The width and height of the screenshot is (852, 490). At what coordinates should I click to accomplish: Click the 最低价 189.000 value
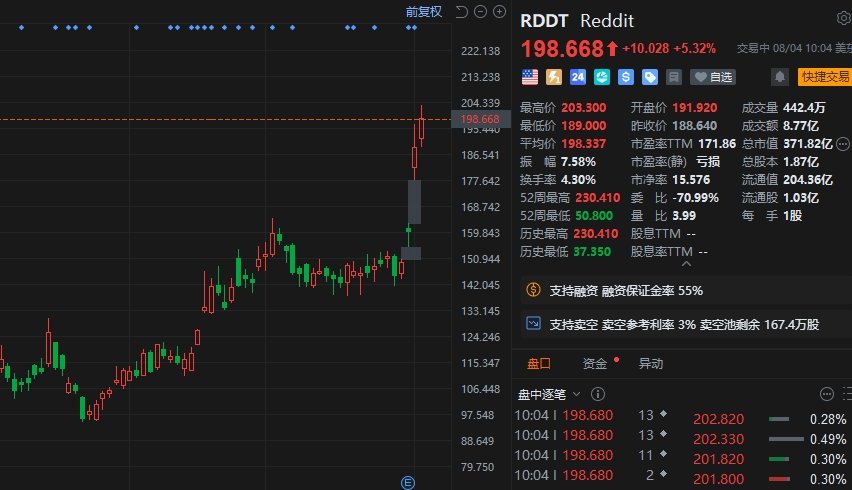tap(584, 125)
